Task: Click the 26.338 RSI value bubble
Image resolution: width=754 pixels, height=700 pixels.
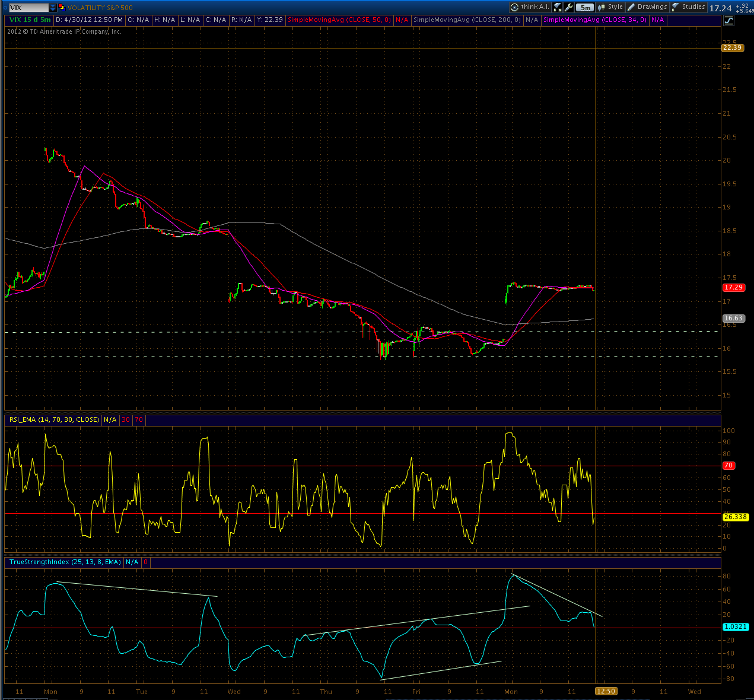Action: coord(736,517)
